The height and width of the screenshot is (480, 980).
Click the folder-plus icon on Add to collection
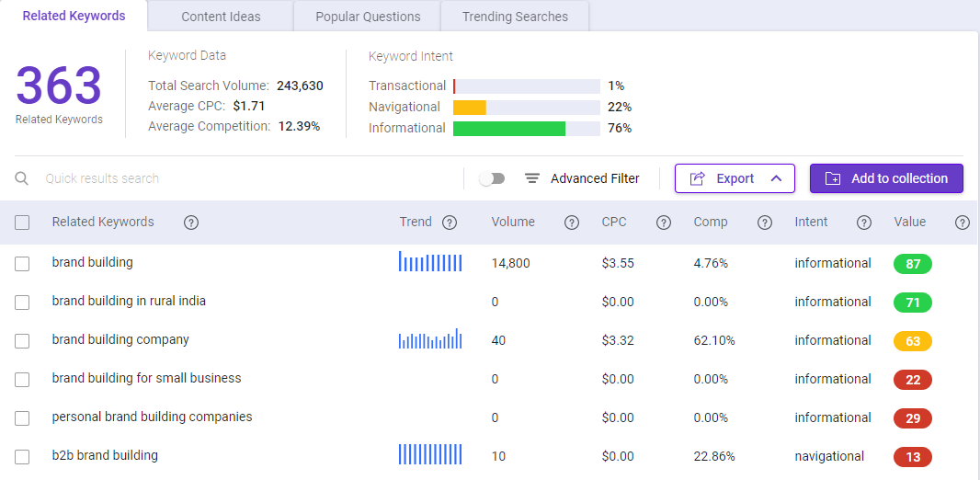[x=833, y=178]
